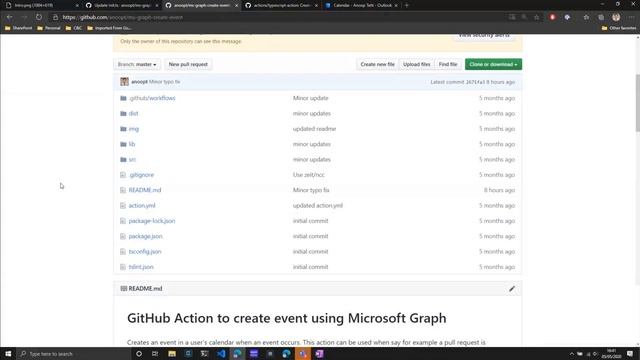Open OneNote from taskbar
The width and height of the screenshot is (640, 360).
point(319,353)
